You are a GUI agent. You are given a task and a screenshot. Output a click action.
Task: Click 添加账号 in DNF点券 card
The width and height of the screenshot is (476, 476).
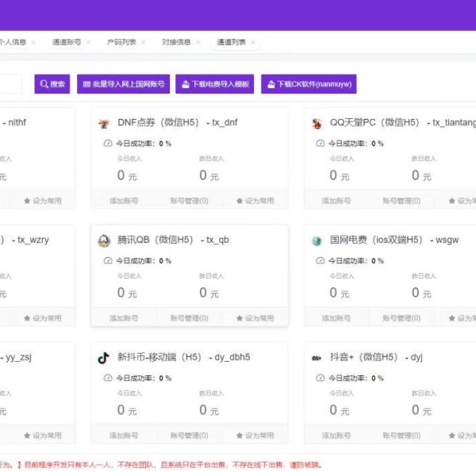124,201
